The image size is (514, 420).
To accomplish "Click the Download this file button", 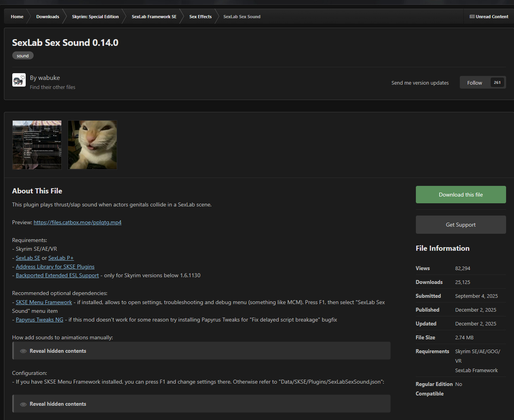I will click(461, 195).
